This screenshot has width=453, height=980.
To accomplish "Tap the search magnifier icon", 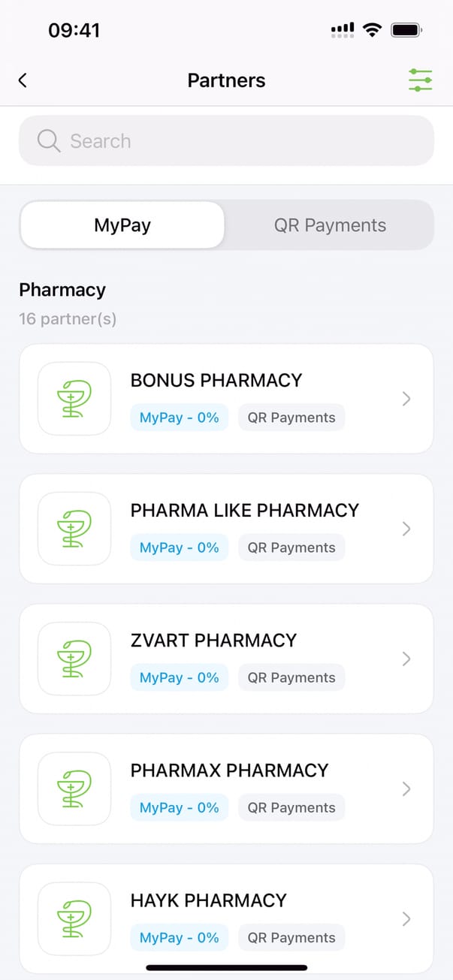I will click(49, 140).
